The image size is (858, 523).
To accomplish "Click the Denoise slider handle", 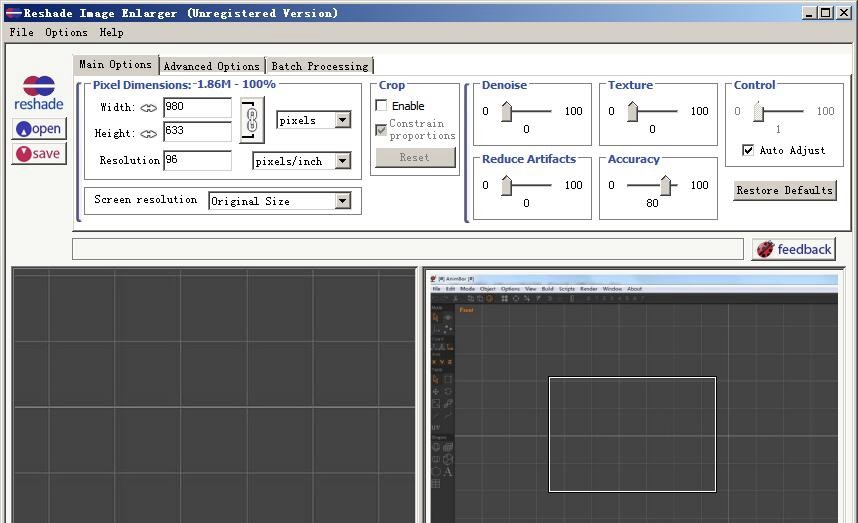I will (x=507, y=111).
